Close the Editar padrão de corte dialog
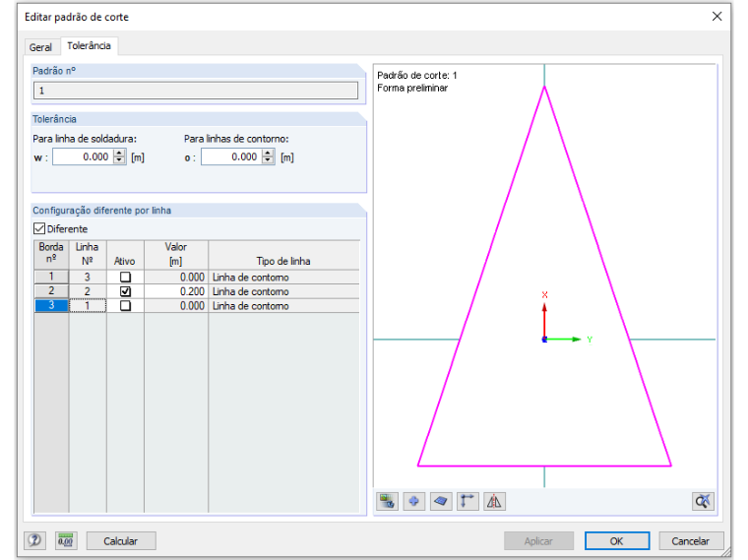The width and height of the screenshot is (748, 560). click(717, 17)
